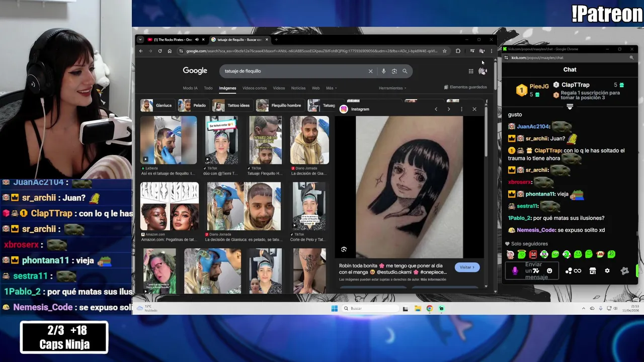644x362 pixels.
Task: Show previous image in the preview panel
Action: (x=436, y=109)
